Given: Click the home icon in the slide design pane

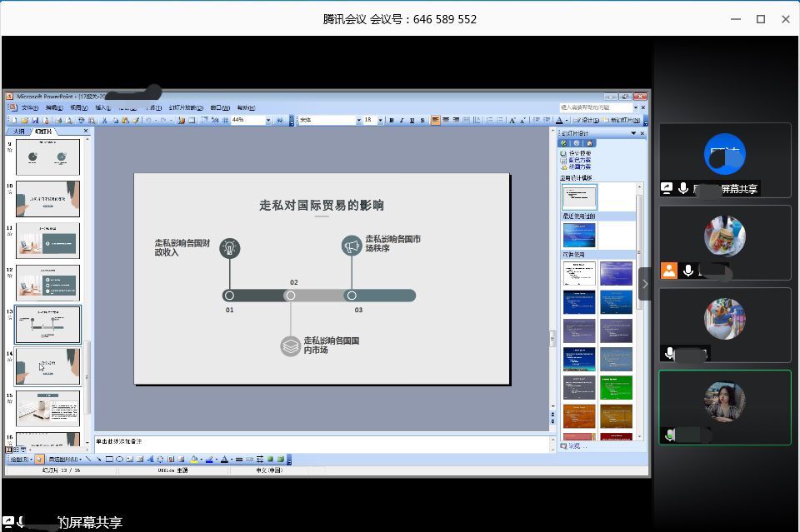Looking at the screenshot, I should (x=589, y=143).
